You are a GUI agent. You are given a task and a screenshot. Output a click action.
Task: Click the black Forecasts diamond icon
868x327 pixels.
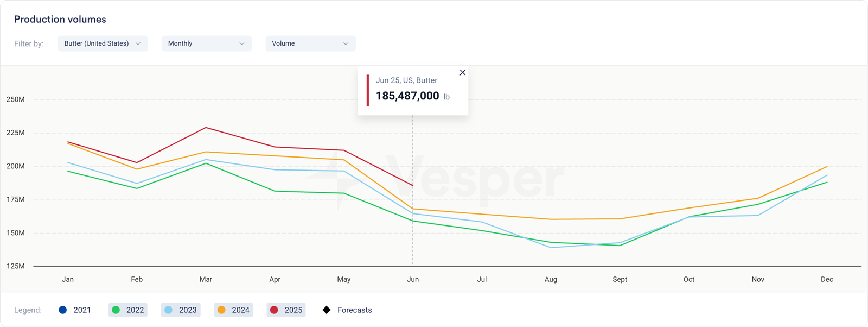tap(327, 310)
